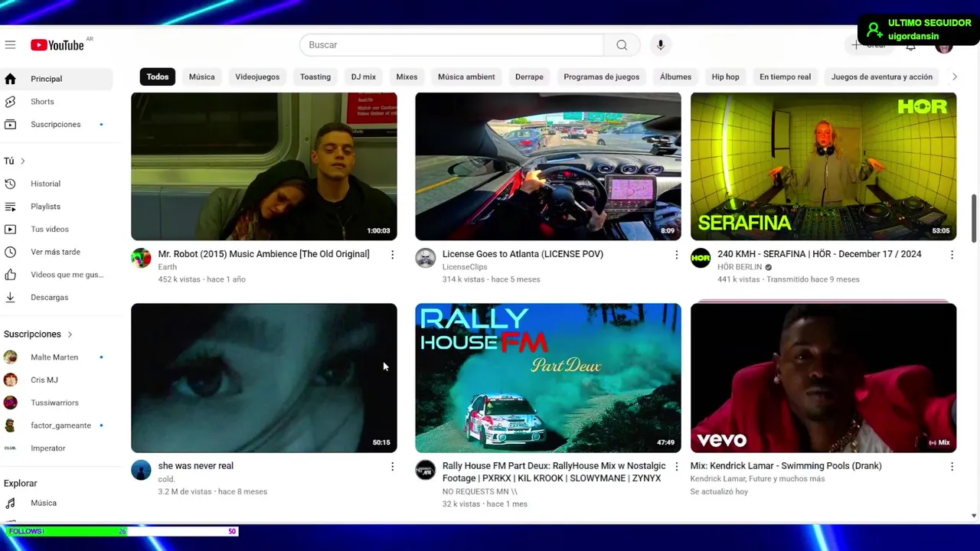The image size is (980, 551).
Task: Select the Derrape filter chip
Action: 529,77
